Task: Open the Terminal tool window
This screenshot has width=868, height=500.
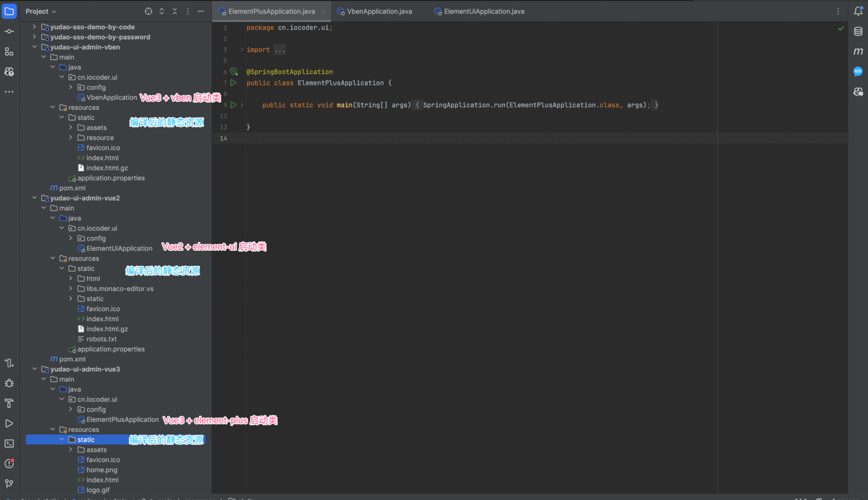Action: (9, 444)
